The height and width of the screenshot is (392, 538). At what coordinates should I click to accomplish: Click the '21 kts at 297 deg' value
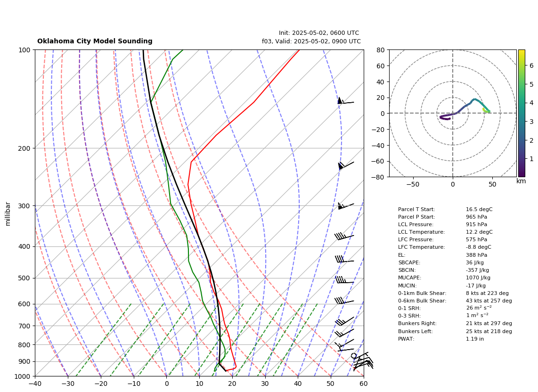(x=489, y=323)
